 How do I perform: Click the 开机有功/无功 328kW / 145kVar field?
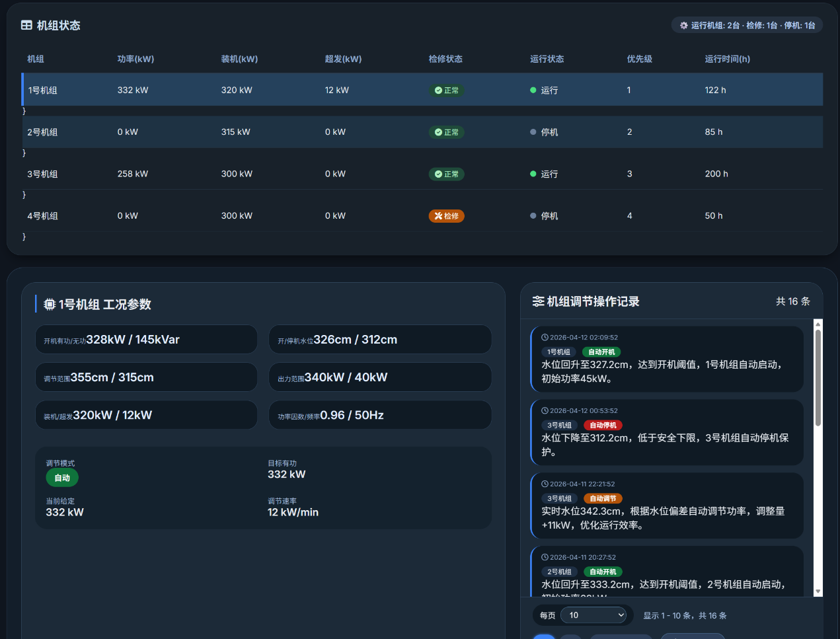click(x=146, y=340)
